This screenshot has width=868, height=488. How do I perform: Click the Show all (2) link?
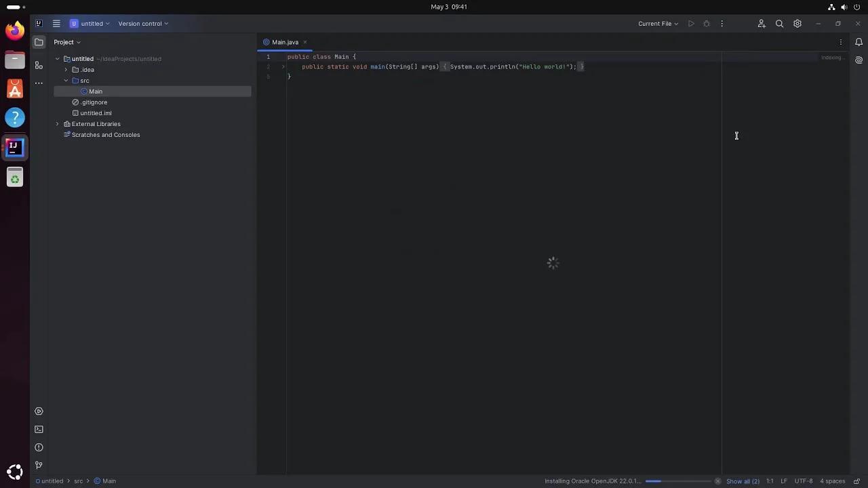coord(742,481)
